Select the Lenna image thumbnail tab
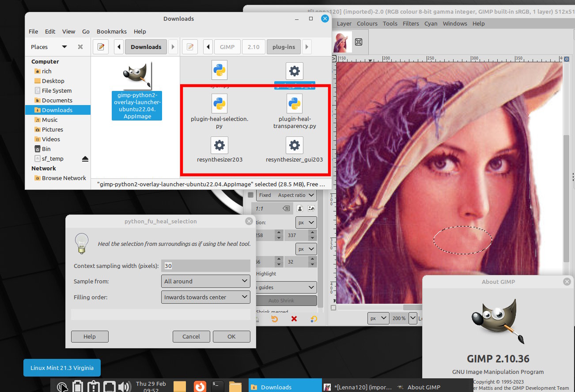This screenshot has height=392, width=575. [x=343, y=42]
